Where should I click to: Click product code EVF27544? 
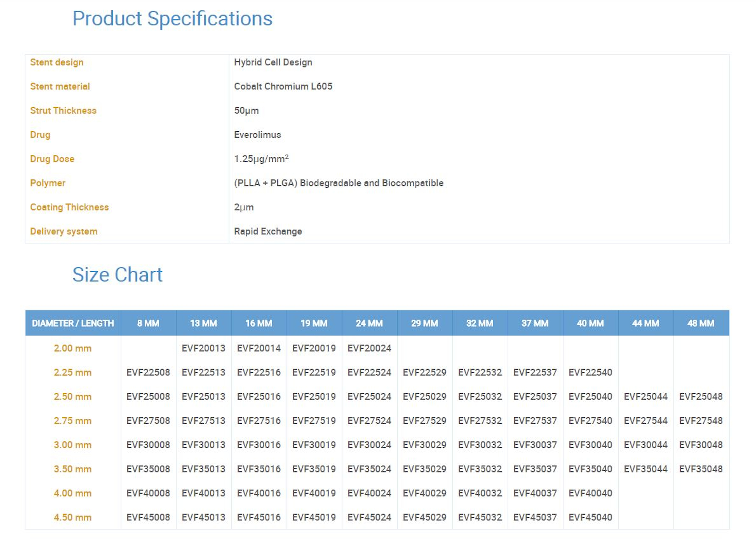coord(645,420)
